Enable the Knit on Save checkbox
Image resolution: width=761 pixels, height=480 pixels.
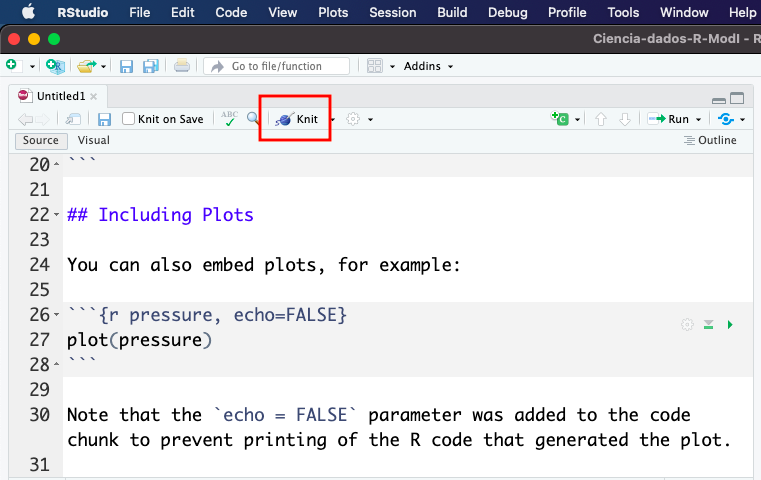pos(129,119)
